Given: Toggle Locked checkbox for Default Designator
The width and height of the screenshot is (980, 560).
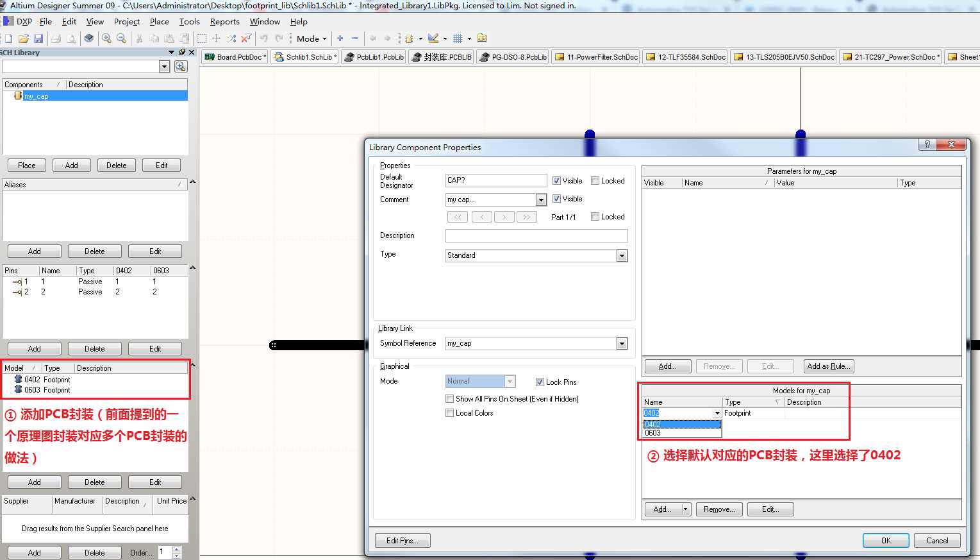Looking at the screenshot, I should (595, 181).
